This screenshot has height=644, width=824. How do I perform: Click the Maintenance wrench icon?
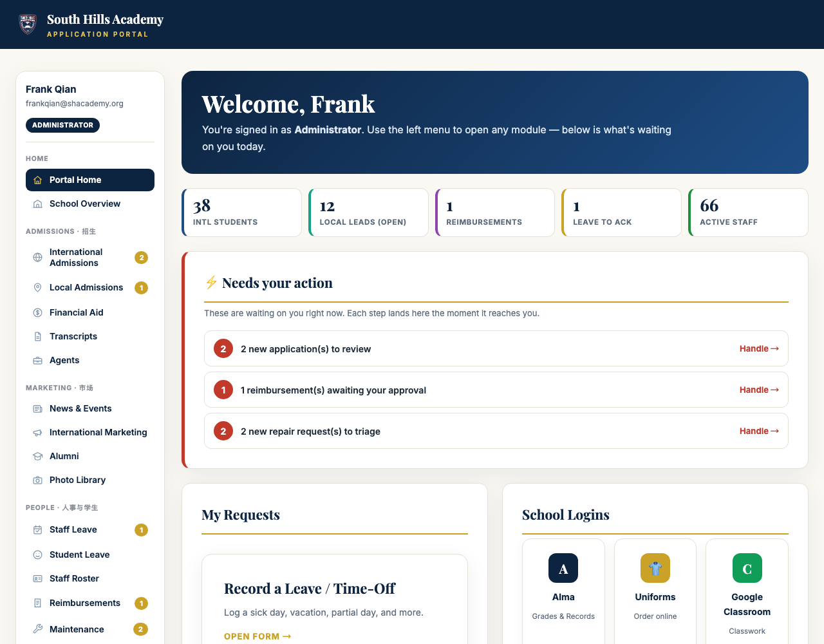(x=37, y=630)
